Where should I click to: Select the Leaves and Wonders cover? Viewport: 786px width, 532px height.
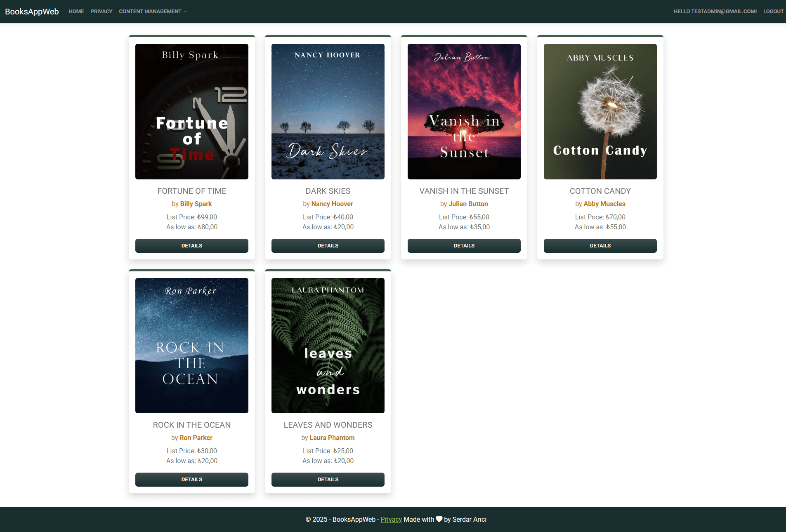point(328,346)
